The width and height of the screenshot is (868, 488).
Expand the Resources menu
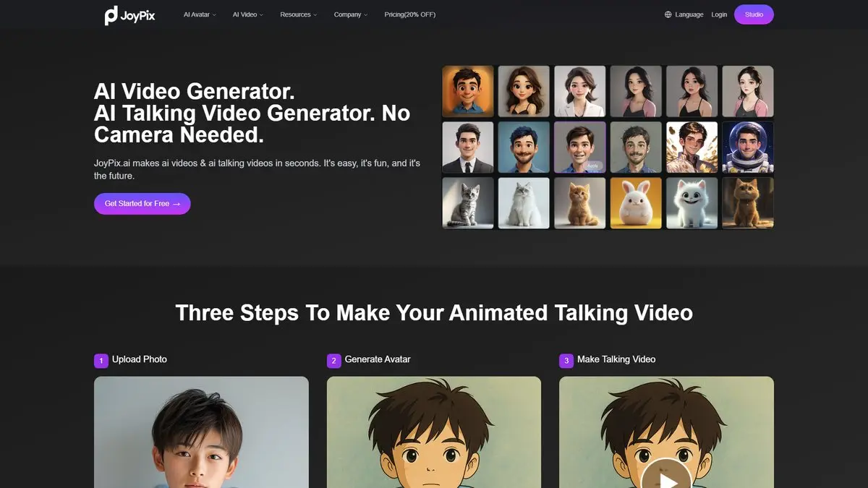(x=298, y=14)
